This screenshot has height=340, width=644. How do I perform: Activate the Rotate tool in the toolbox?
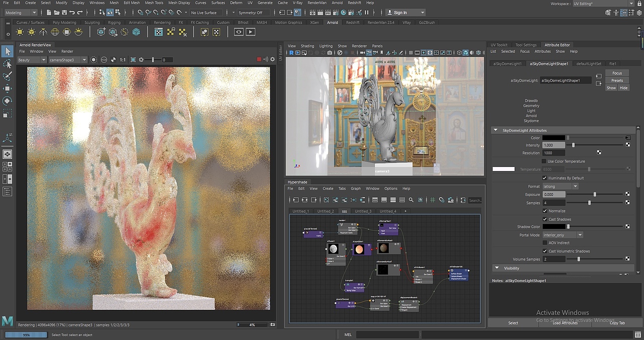[x=8, y=101]
